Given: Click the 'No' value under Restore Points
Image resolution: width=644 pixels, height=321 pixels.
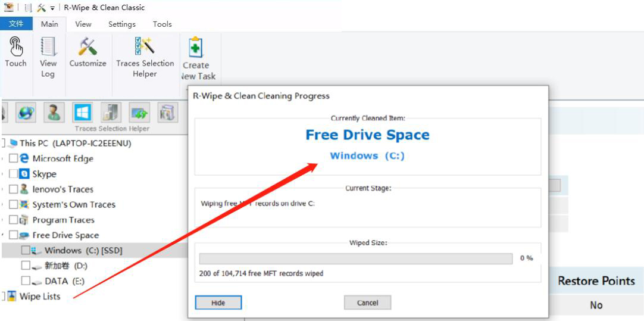Looking at the screenshot, I should (596, 305).
